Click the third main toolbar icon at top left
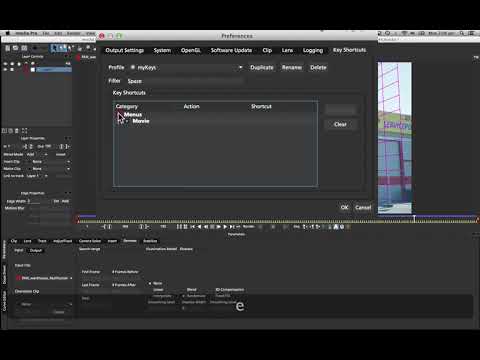The width and height of the screenshot is (480, 360). point(24,48)
